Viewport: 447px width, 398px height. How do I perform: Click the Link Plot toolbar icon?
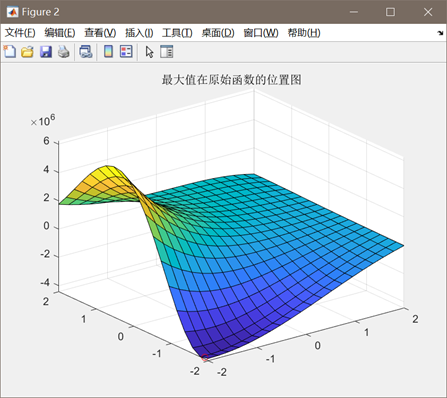(86, 52)
